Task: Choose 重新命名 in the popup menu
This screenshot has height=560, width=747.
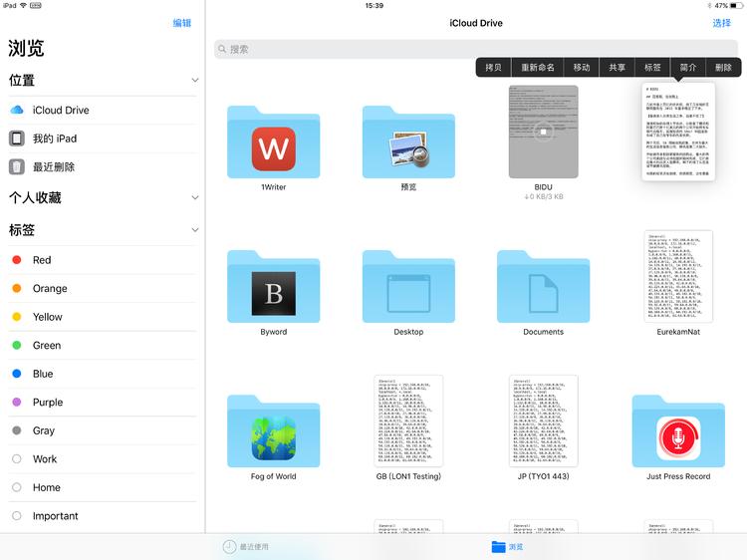Action: (538, 67)
